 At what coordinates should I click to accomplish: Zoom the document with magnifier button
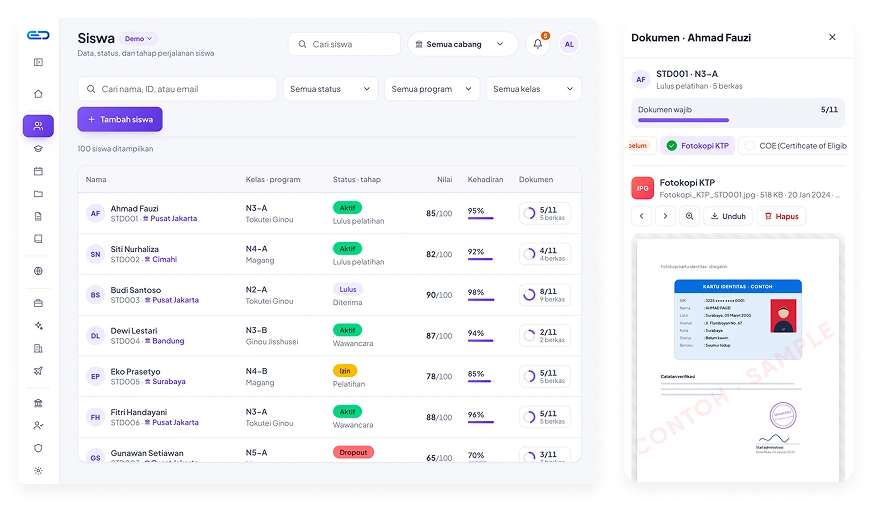689,216
